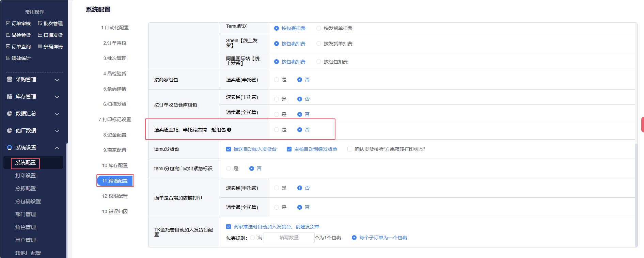The width and height of the screenshot is (644, 258).
Task: Click the settings panel vertical scrollbar
Action: click(636, 194)
